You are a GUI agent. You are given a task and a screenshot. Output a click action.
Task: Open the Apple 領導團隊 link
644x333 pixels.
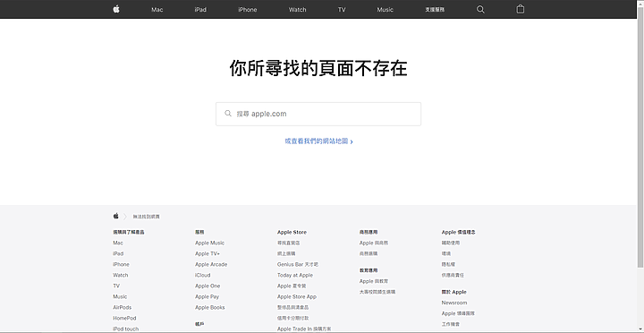pos(458,313)
